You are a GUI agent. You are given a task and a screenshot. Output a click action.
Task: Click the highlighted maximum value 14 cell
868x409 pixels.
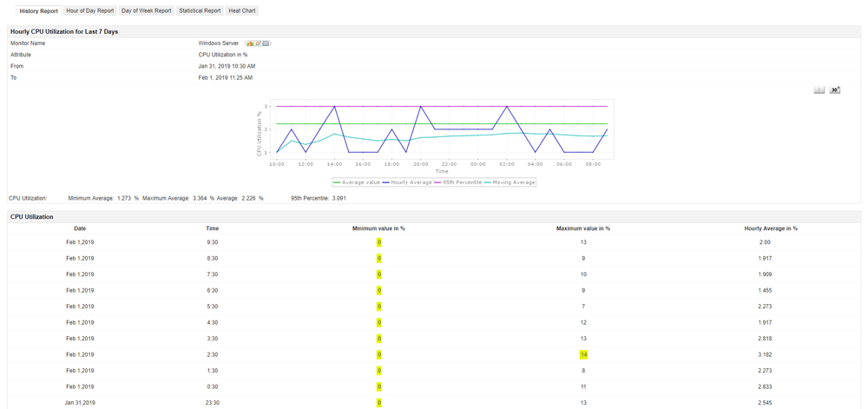pyautogui.click(x=583, y=354)
